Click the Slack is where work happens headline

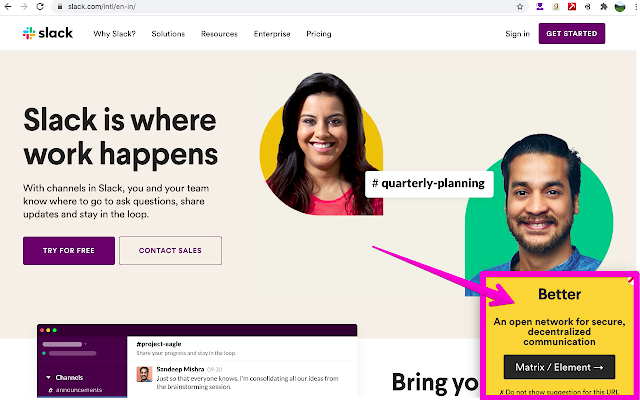pyautogui.click(x=120, y=137)
